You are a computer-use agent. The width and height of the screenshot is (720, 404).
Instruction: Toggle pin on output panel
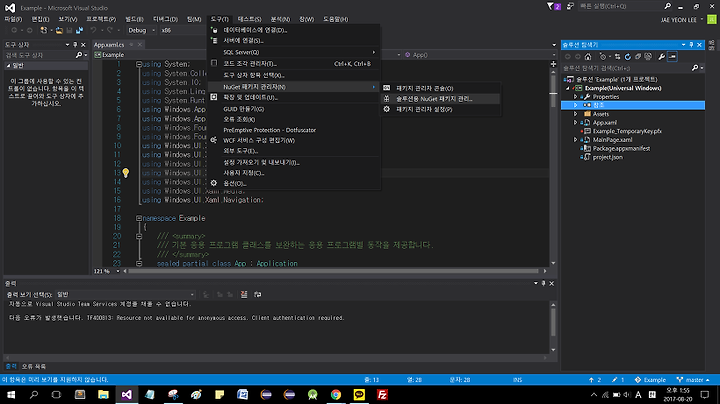click(x=543, y=283)
